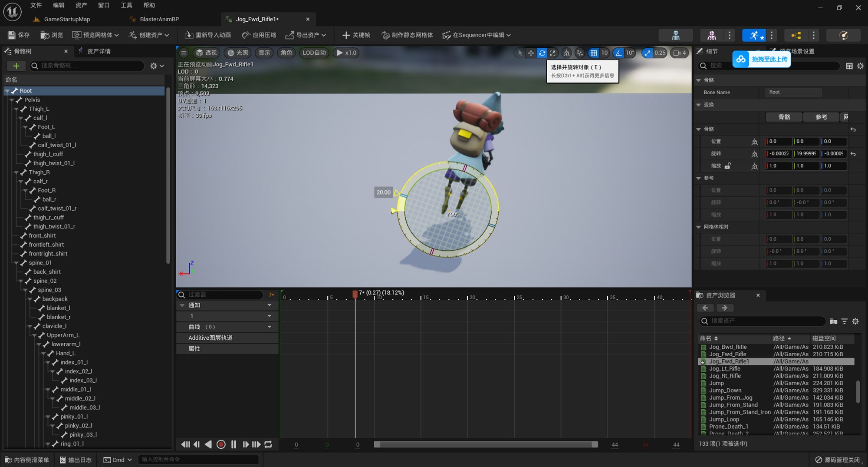Collapse the backpack bone node
Viewport: 868px width, 467px height.
click(30, 299)
